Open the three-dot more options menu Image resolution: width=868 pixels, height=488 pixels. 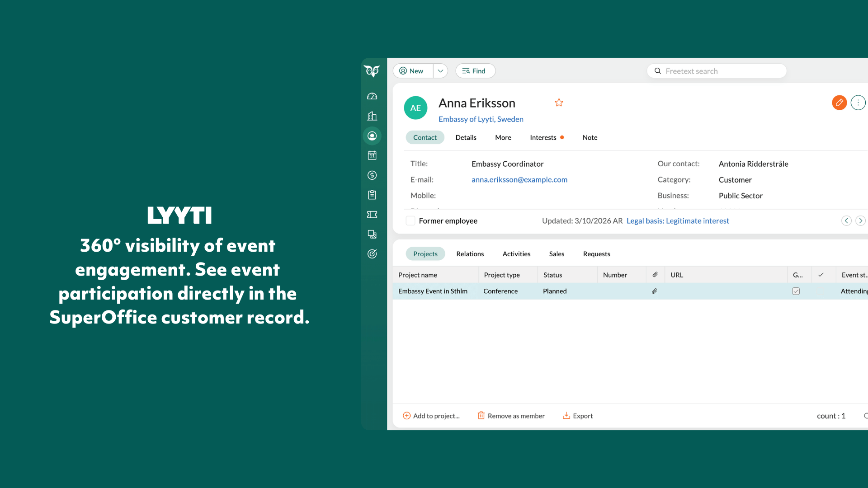[858, 103]
